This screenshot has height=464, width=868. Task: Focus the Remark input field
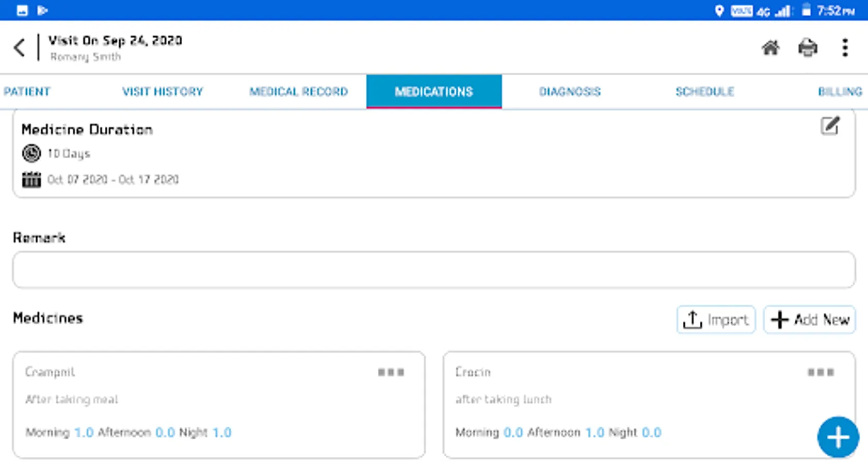tap(434, 270)
